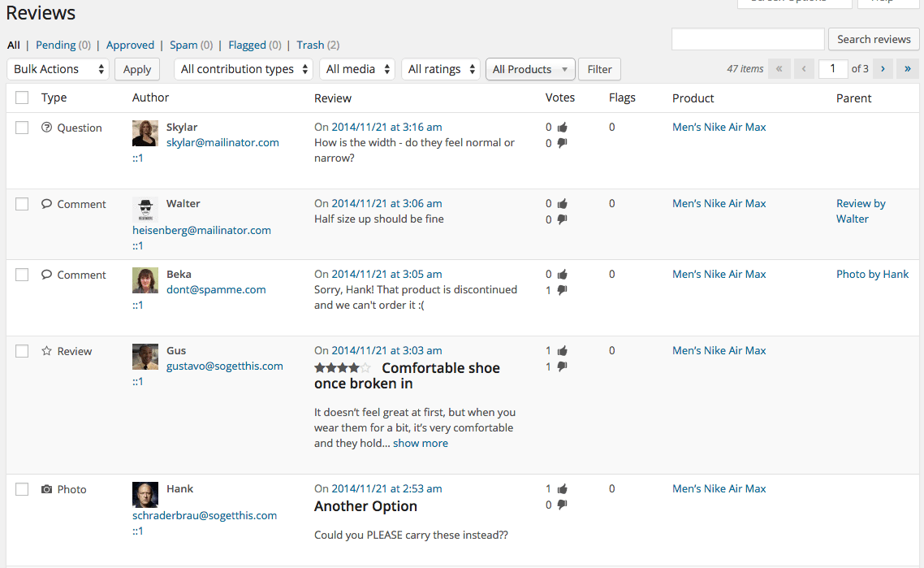Click the question mark icon beside Question
This screenshot has width=924, height=568.
point(46,128)
